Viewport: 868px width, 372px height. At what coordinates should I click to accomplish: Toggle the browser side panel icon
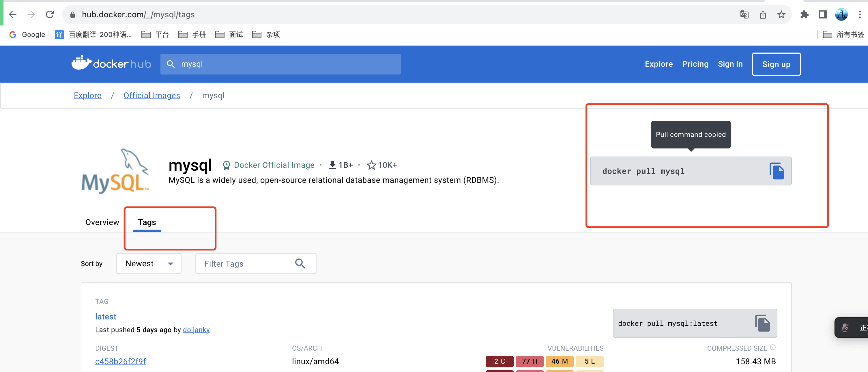822,14
